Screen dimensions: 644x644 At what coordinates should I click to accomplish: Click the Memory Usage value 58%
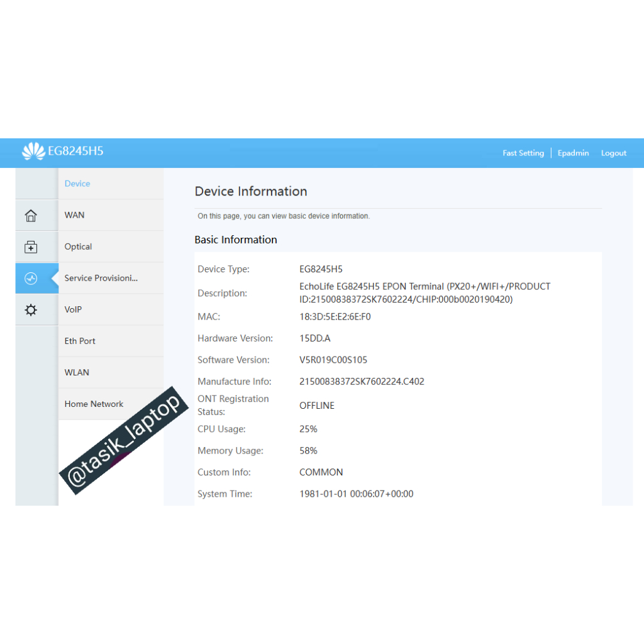pos(308,451)
